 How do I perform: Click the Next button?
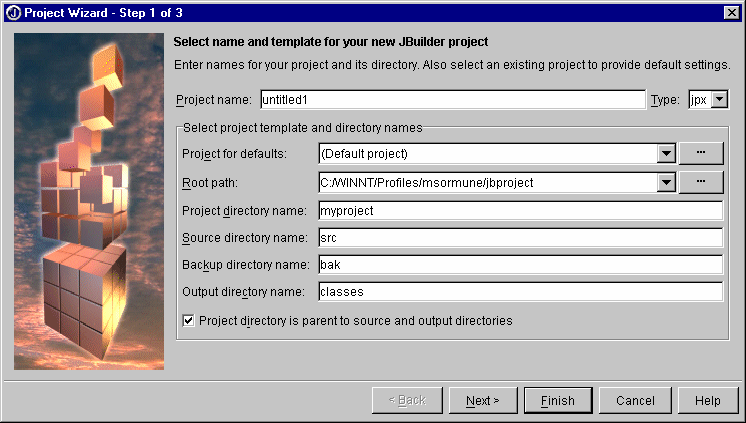coord(483,401)
